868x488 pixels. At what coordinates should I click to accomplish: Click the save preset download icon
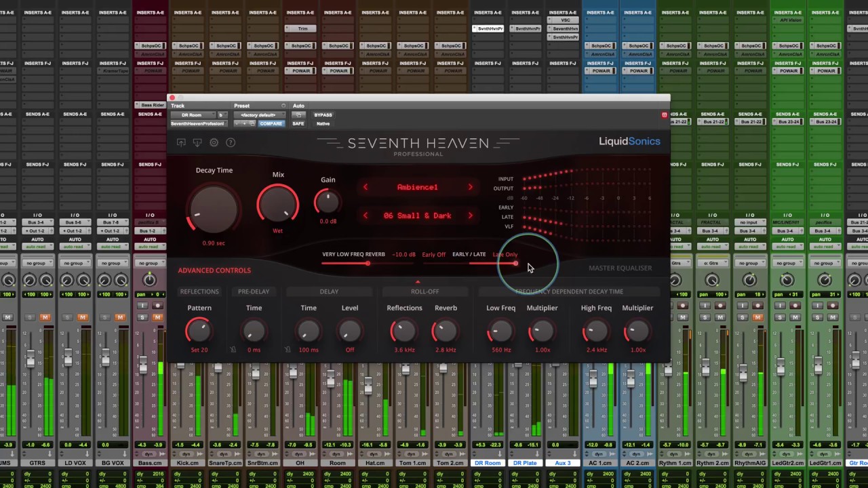197,142
